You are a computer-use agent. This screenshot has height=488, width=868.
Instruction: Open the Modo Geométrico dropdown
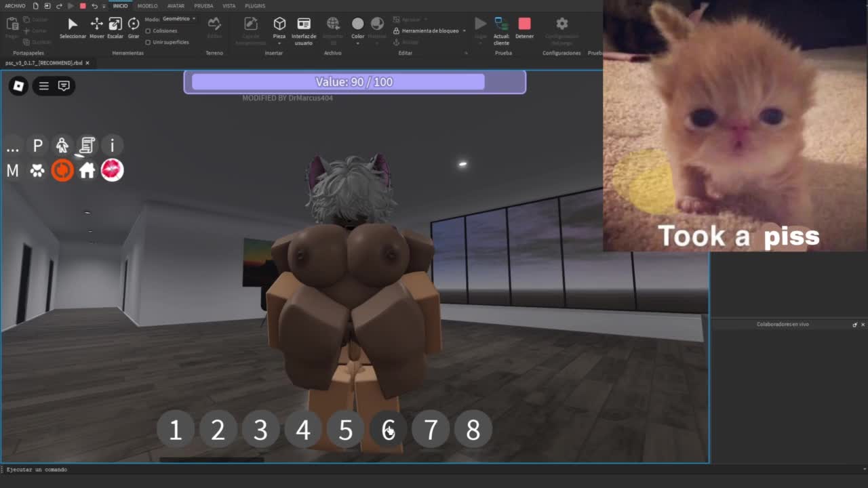pyautogui.click(x=180, y=19)
